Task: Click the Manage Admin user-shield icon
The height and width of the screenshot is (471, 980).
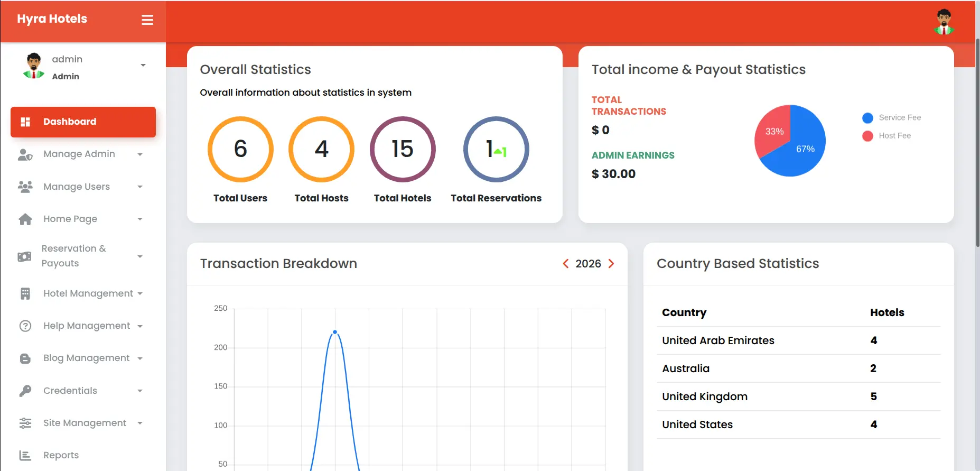Action: 25,154
